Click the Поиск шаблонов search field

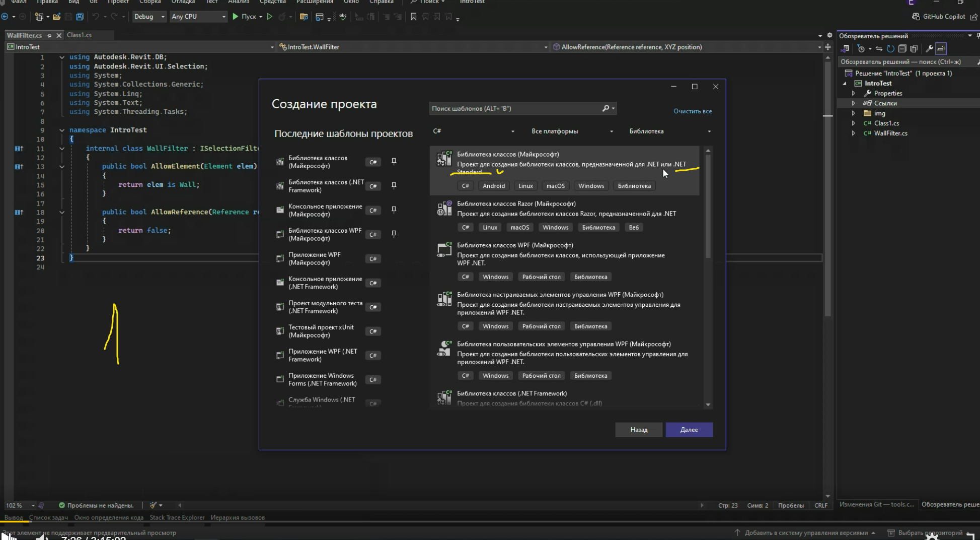tap(513, 108)
